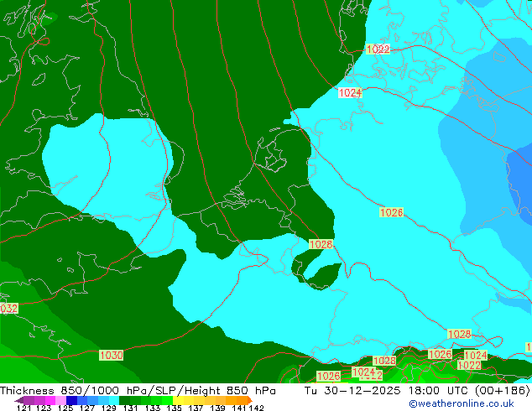532x411 pixels.
Task: Click the 139 value on the legend
Action: click(217, 408)
